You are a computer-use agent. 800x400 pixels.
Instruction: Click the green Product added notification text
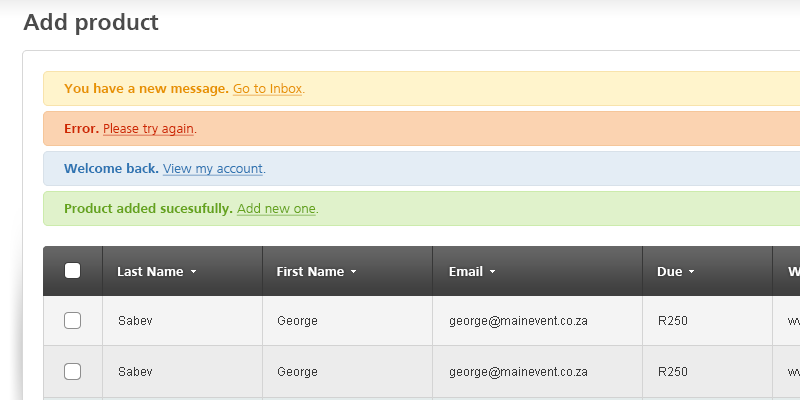(148, 209)
